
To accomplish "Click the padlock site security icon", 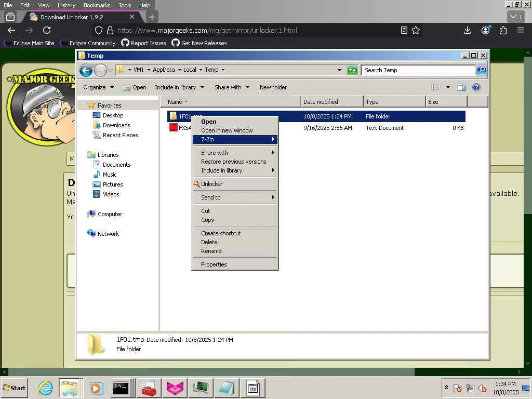I will (x=110, y=30).
